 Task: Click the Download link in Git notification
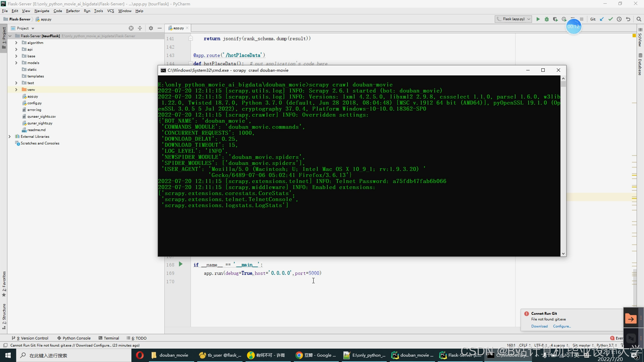pyautogui.click(x=539, y=326)
